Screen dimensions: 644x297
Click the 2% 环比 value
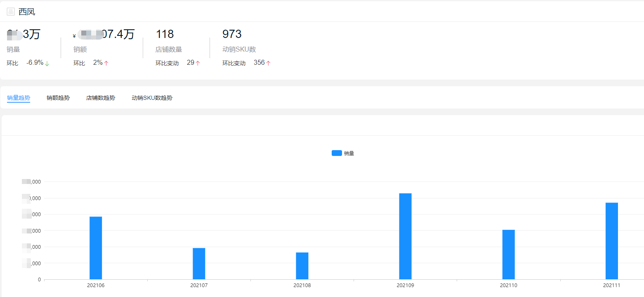pos(98,63)
